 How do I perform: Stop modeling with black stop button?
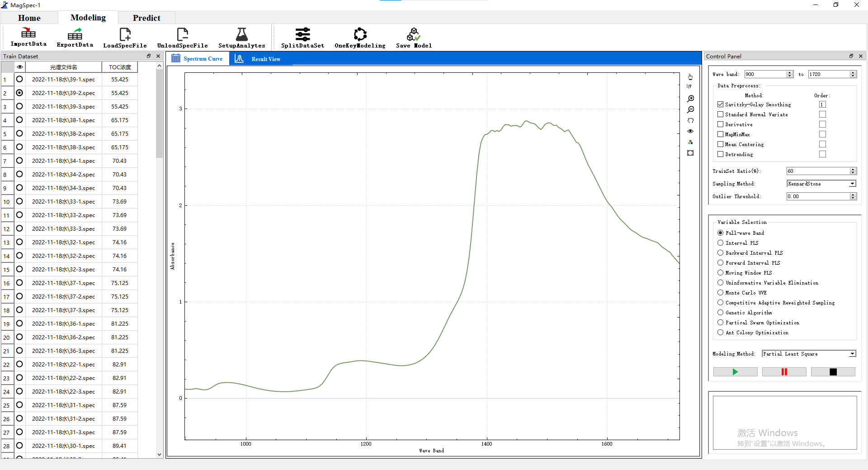click(833, 372)
